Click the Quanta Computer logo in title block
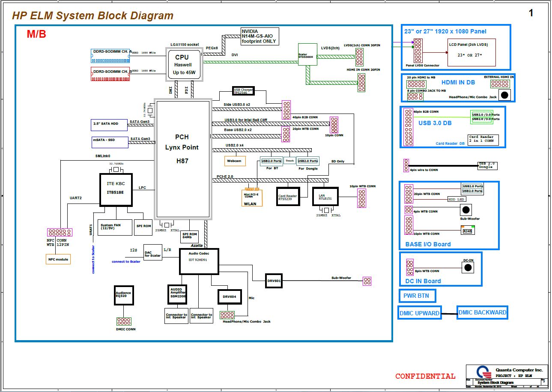 (483, 371)
